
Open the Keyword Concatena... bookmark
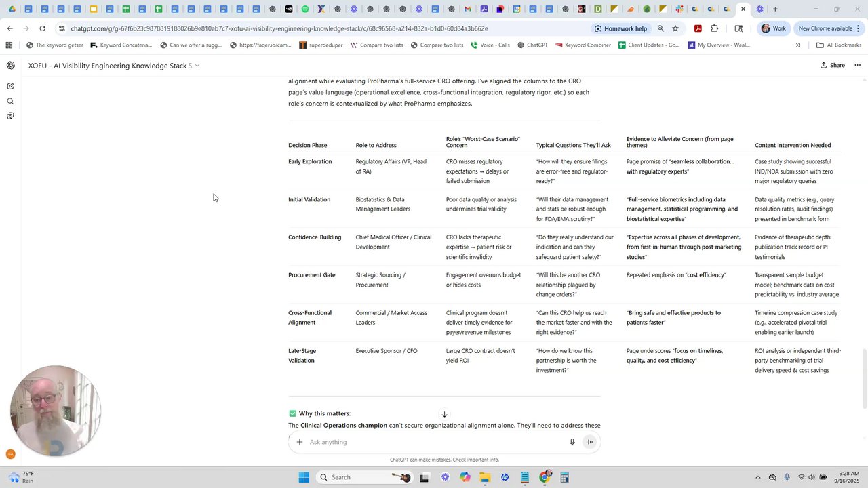coord(121,45)
